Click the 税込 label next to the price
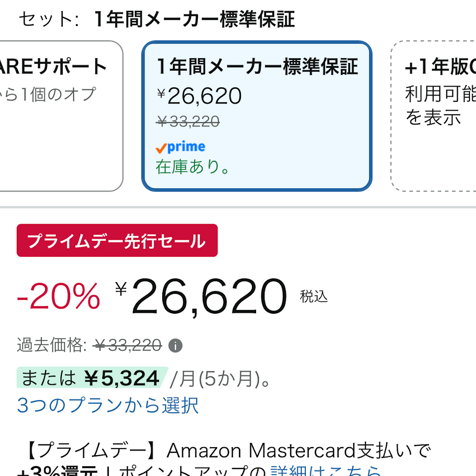 [x=314, y=296]
